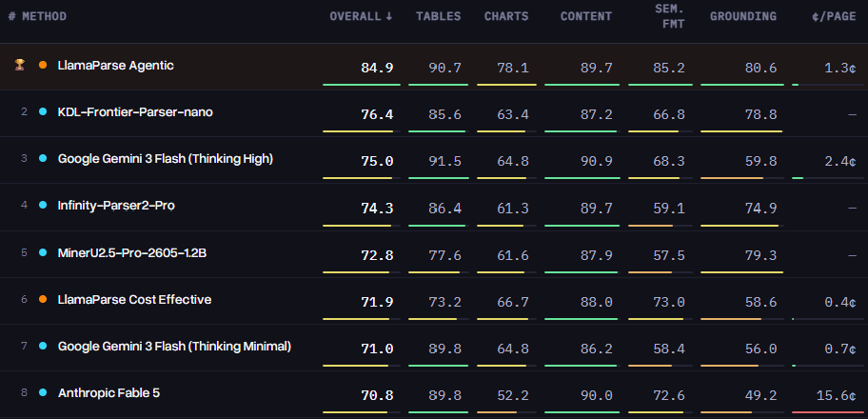Click the orange dot next to LlamaParse Agentic

[43, 65]
